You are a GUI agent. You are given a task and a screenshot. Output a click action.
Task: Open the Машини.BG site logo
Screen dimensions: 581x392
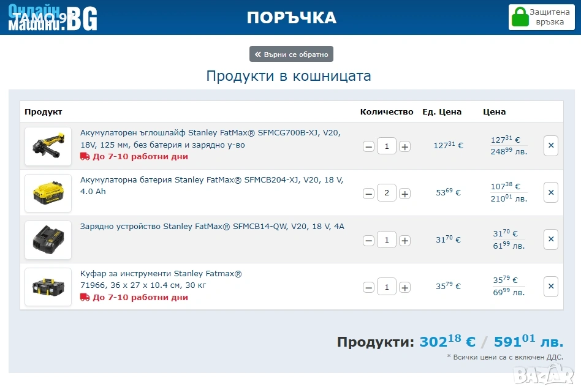click(x=53, y=17)
